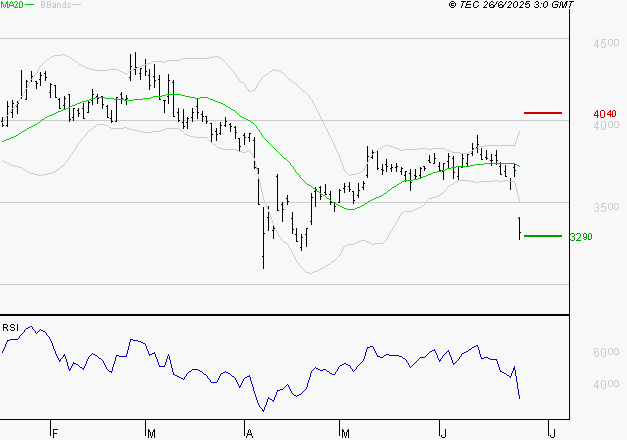Select the April 'A' time axis marker
Screen dimensions: 627x440
point(249,433)
